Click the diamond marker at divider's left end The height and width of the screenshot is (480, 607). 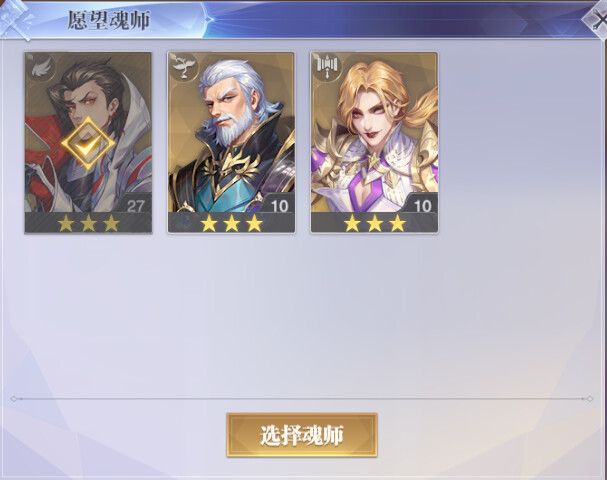(x=14, y=398)
